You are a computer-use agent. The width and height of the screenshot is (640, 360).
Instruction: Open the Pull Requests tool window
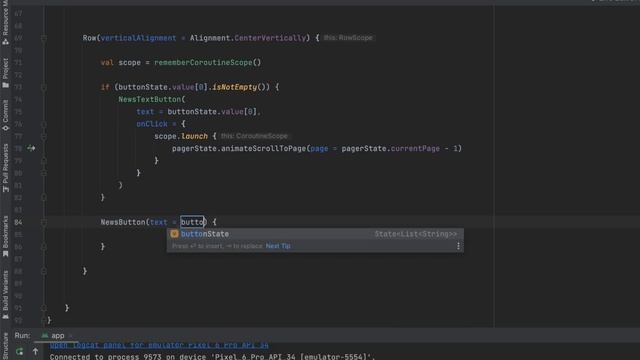(5, 168)
